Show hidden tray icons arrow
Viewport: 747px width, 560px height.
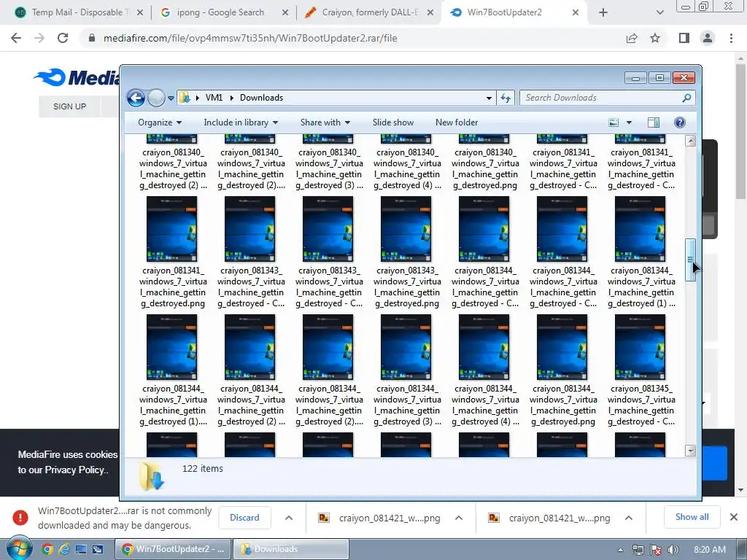click(x=620, y=550)
